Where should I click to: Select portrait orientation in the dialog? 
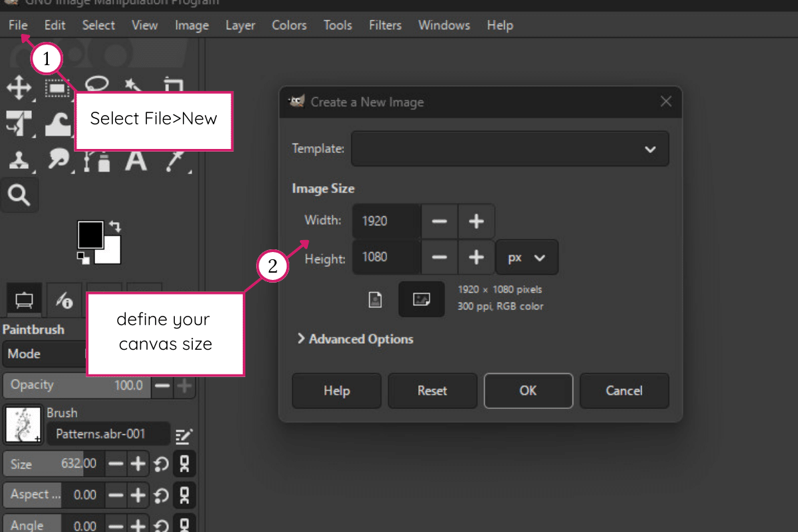374,299
